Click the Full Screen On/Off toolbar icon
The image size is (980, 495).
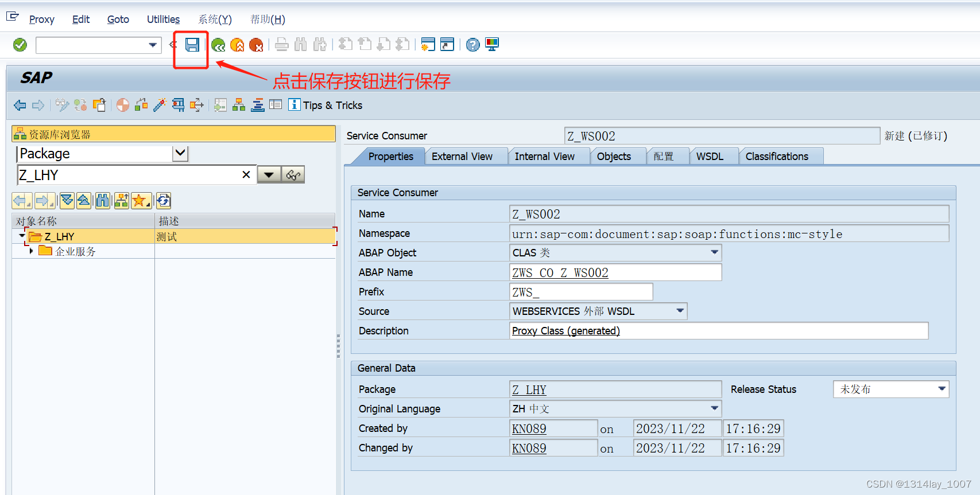click(276, 105)
